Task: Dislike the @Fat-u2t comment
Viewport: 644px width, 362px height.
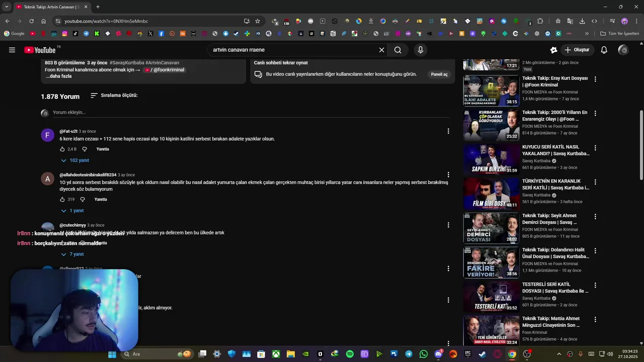Action: click(85, 149)
